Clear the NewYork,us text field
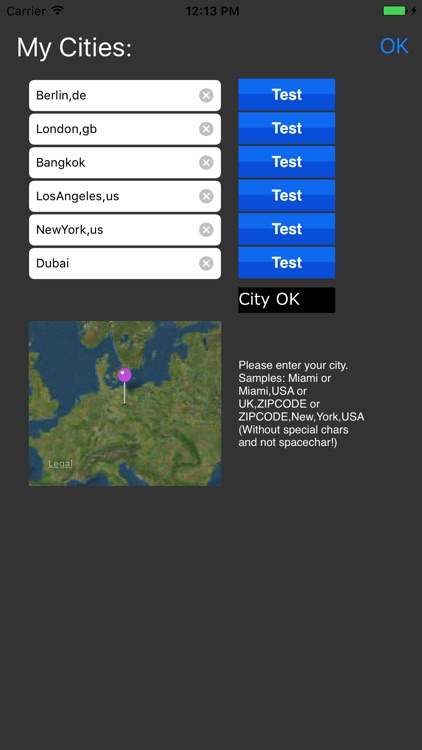 [x=206, y=230]
